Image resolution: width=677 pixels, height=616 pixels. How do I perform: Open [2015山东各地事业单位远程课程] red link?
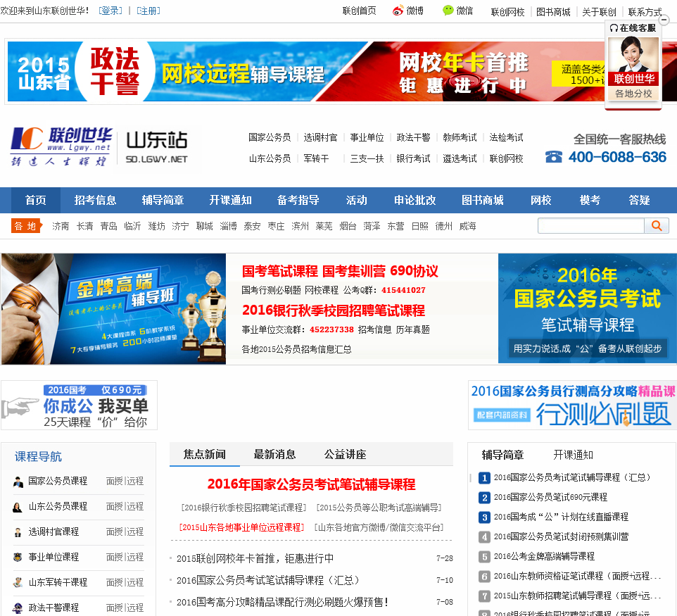242,527
